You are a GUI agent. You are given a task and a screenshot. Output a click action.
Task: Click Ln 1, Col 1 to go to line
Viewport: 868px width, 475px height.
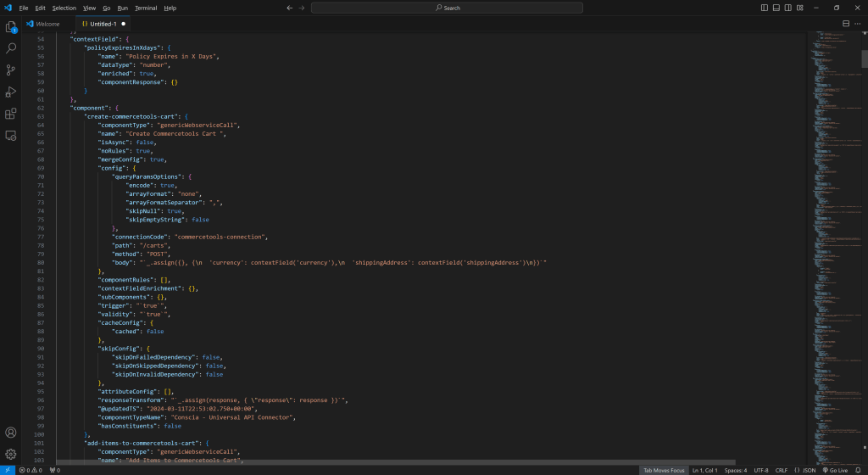[704, 470]
